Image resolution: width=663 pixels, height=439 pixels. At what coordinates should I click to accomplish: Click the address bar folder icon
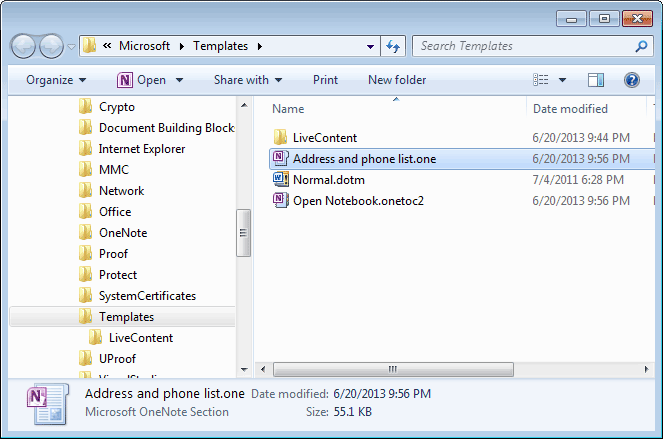tap(89, 46)
